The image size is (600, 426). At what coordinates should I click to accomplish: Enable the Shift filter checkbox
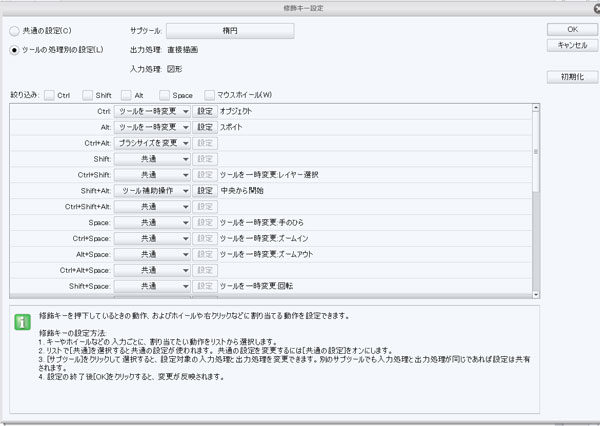point(88,95)
